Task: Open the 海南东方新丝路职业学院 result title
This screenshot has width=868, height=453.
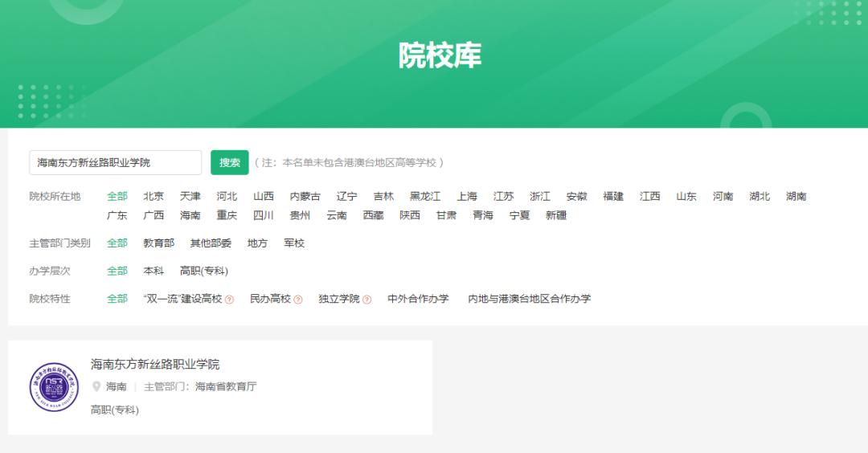Action: coord(155,364)
